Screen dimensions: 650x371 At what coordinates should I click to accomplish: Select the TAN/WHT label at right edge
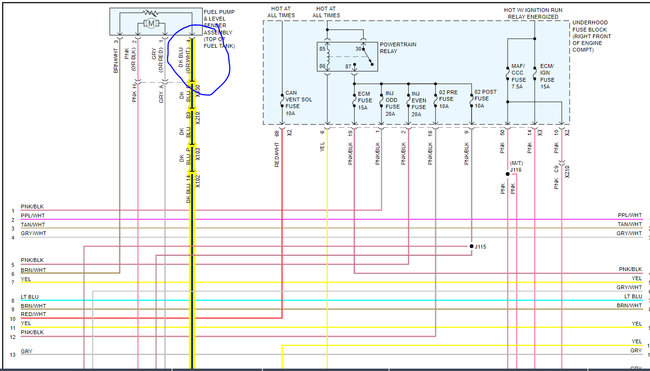coord(630,224)
